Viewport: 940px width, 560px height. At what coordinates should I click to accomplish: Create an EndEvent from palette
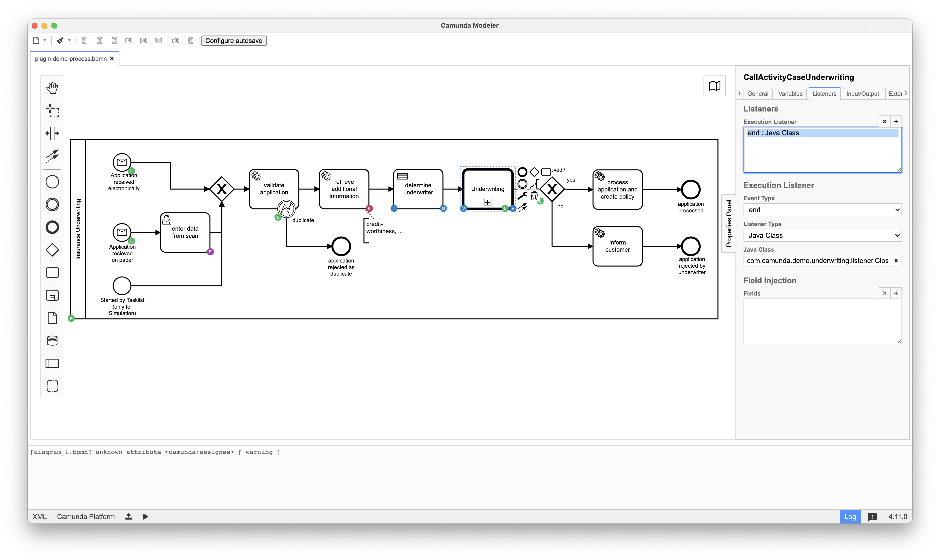(x=52, y=227)
